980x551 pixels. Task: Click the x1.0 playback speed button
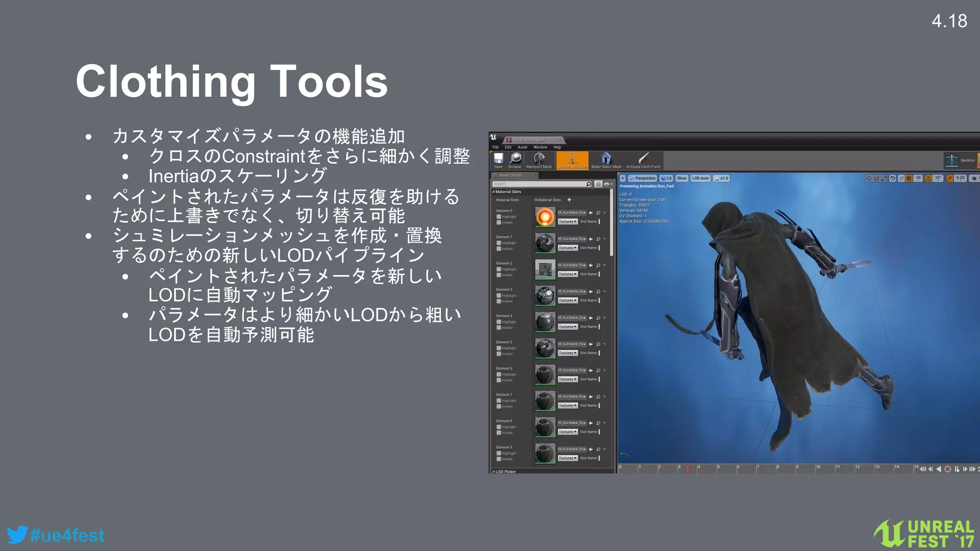721,178
